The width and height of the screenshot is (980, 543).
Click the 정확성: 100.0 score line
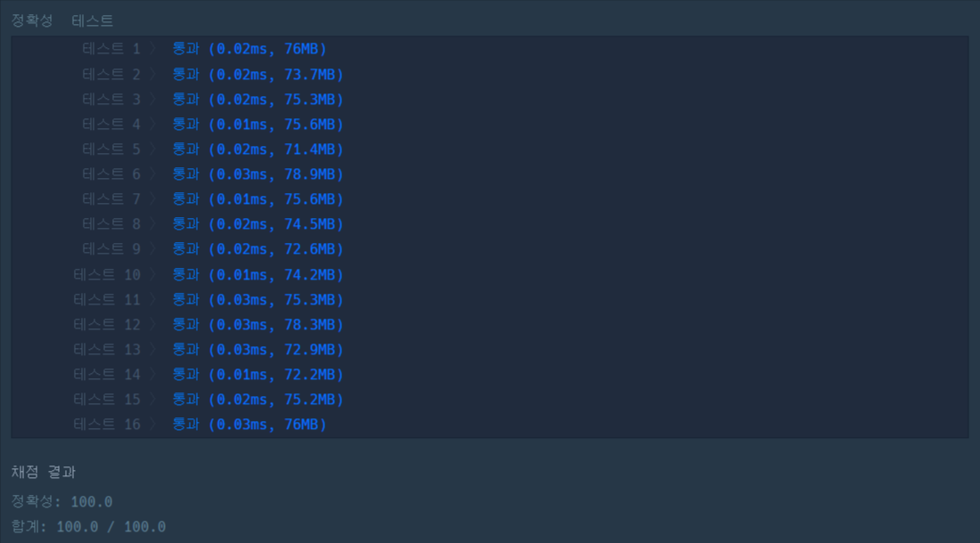coord(61,502)
